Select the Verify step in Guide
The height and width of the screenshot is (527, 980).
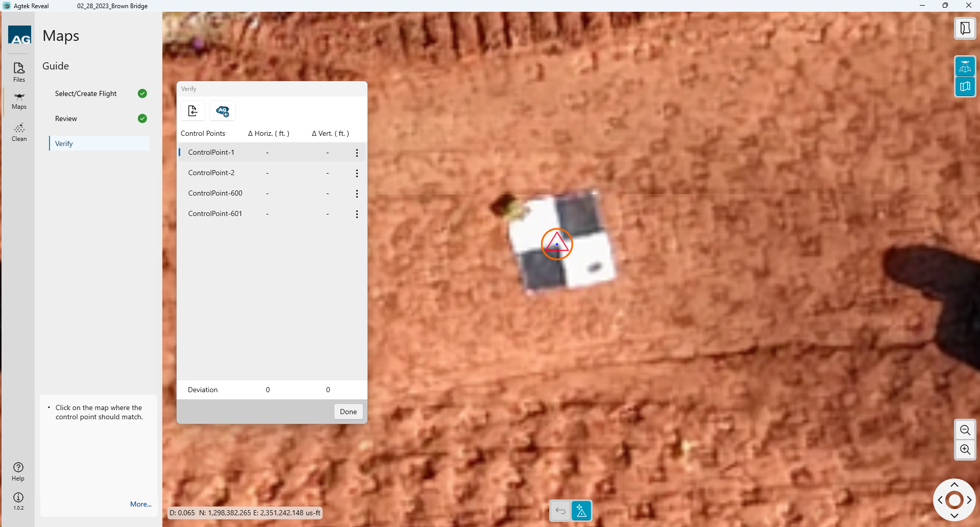(x=64, y=143)
